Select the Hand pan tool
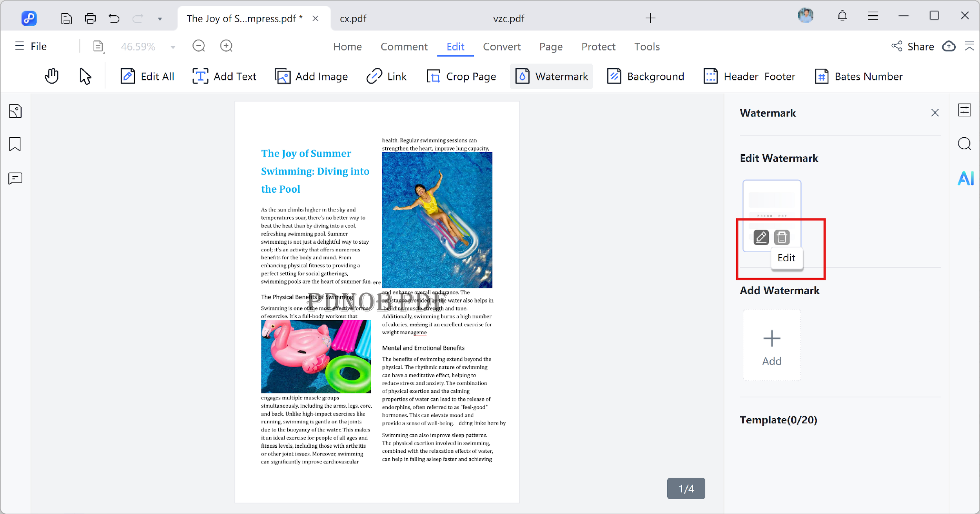Viewport: 980px width, 514px height. click(x=51, y=76)
